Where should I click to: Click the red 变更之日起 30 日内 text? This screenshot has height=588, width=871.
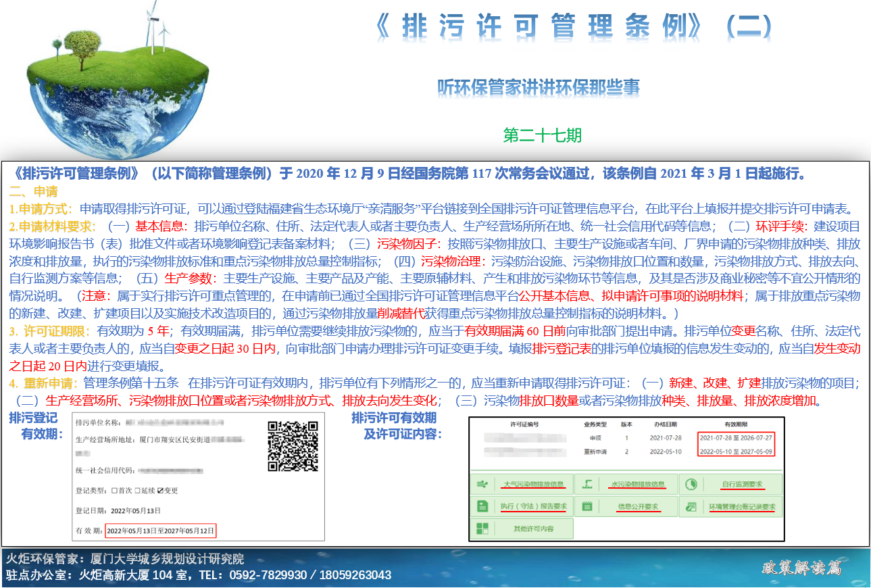[225, 349]
